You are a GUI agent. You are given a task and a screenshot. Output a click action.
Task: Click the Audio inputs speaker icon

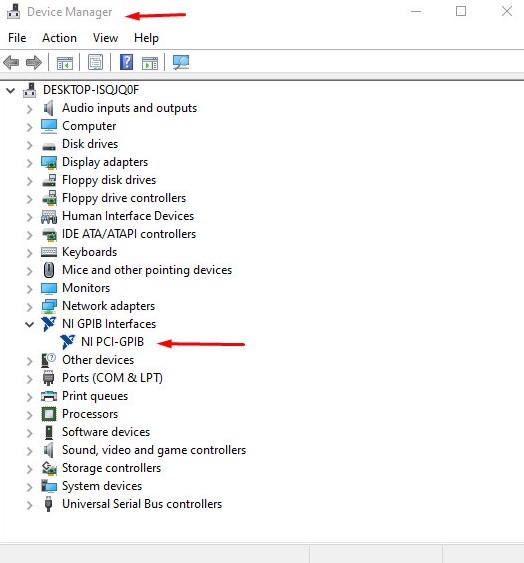[x=48, y=108]
